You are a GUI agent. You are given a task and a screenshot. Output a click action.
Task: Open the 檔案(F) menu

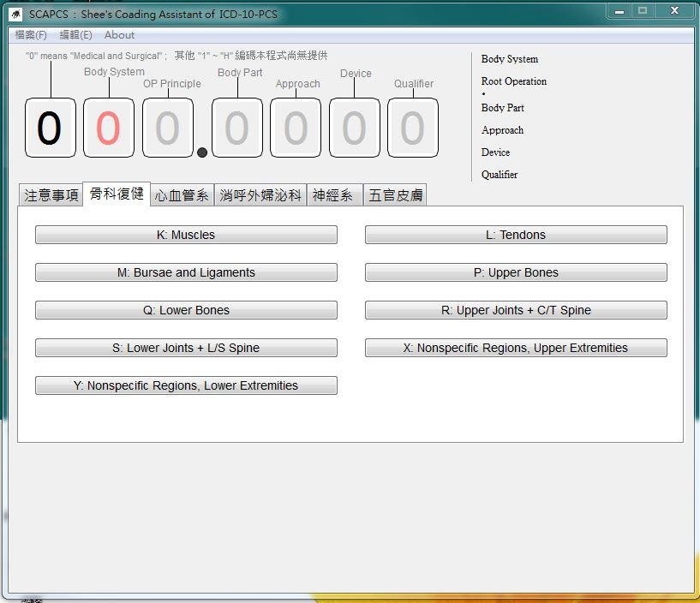point(30,35)
